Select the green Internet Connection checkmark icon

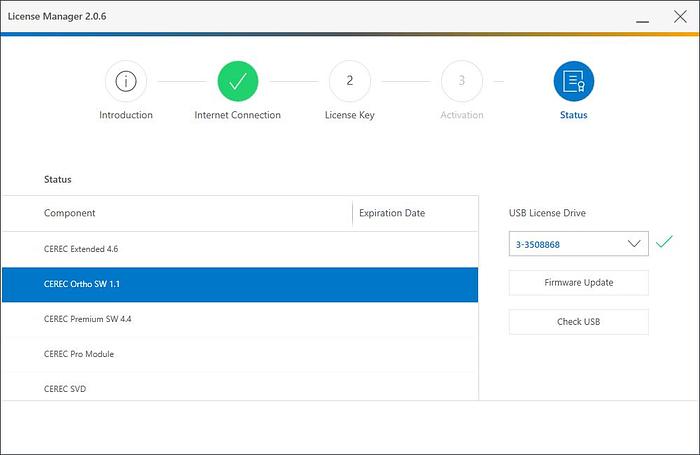pyautogui.click(x=237, y=82)
